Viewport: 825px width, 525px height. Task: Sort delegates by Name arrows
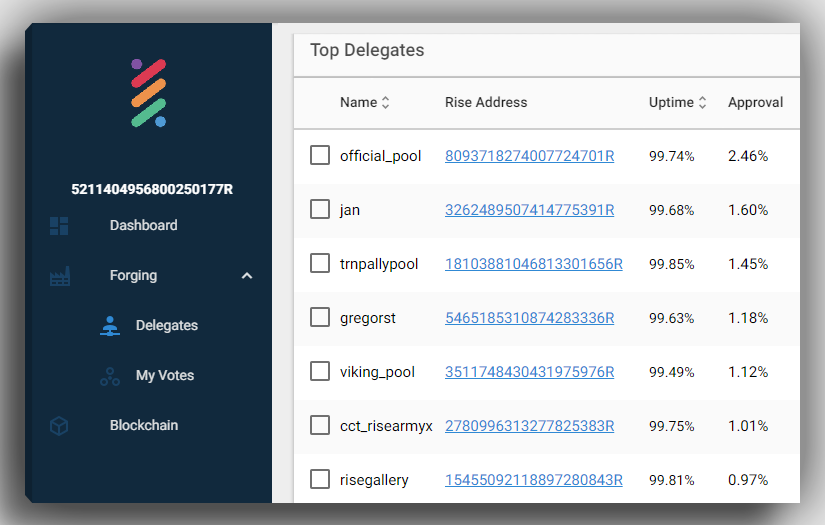(386, 102)
